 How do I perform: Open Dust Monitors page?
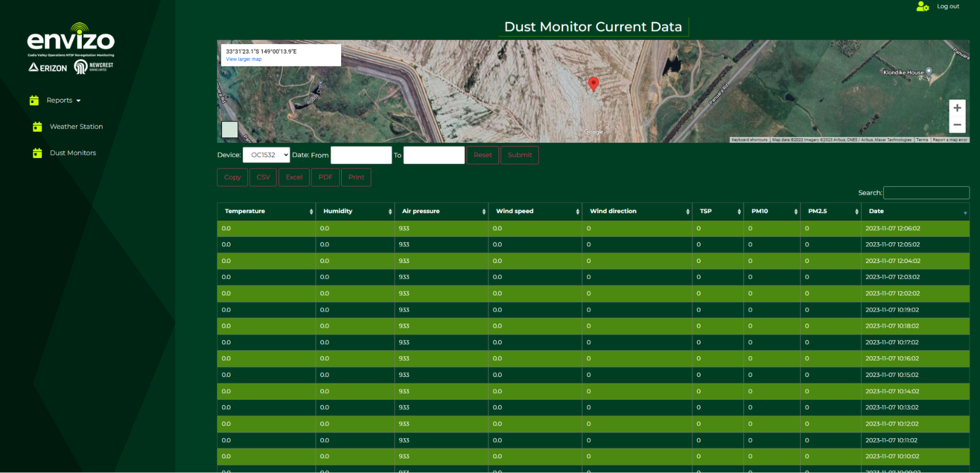tap(73, 153)
